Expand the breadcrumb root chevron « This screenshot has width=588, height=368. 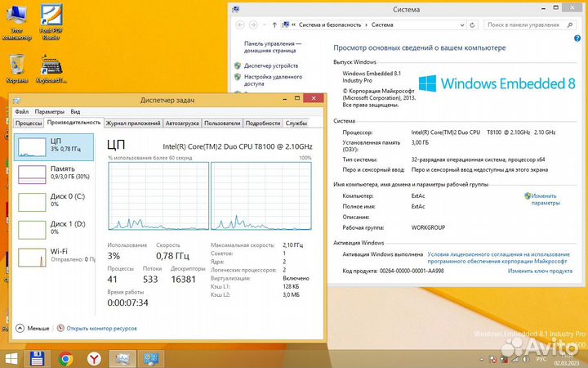pos(294,25)
